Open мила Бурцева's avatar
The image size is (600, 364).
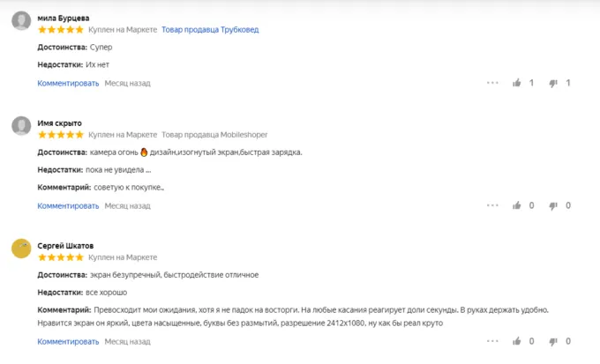point(21,22)
